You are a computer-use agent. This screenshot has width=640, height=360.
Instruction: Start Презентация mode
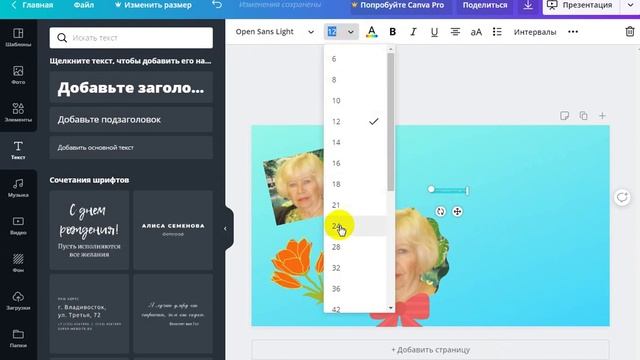point(580,5)
